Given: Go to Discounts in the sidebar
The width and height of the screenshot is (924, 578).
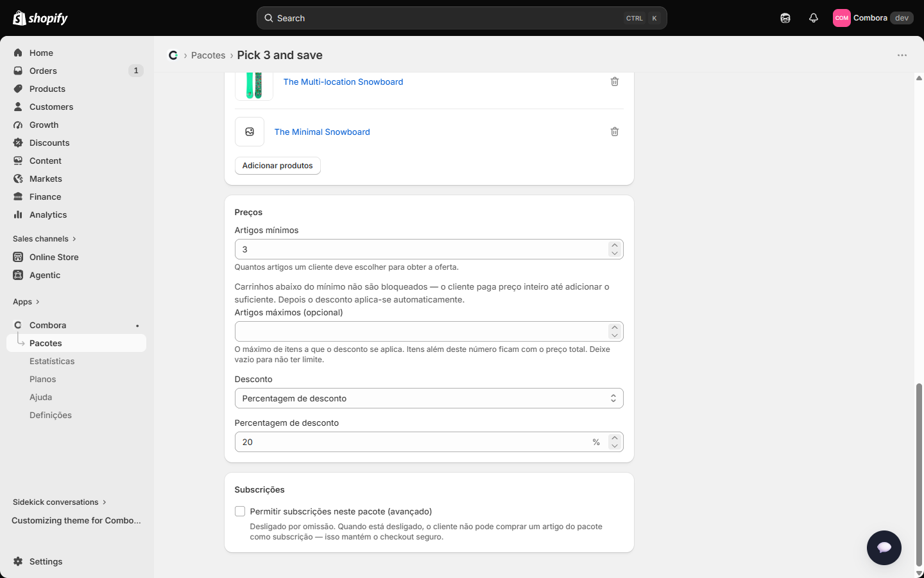Looking at the screenshot, I should [x=49, y=143].
